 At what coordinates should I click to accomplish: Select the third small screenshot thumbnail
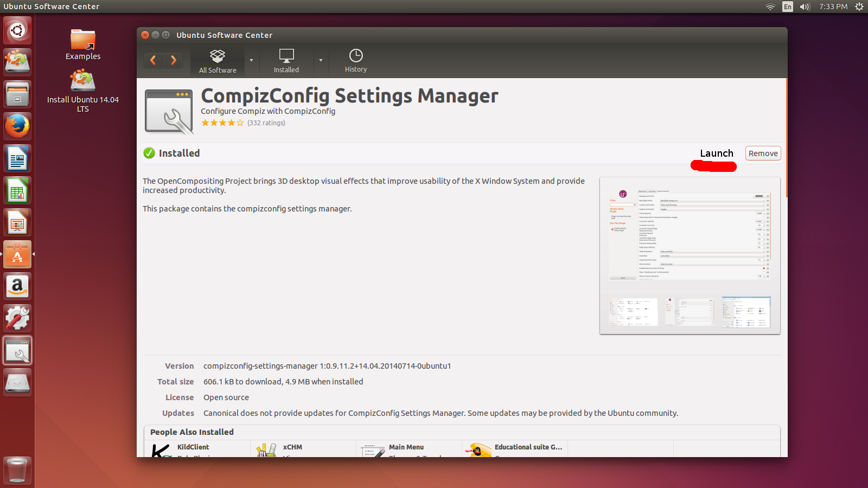tap(746, 312)
